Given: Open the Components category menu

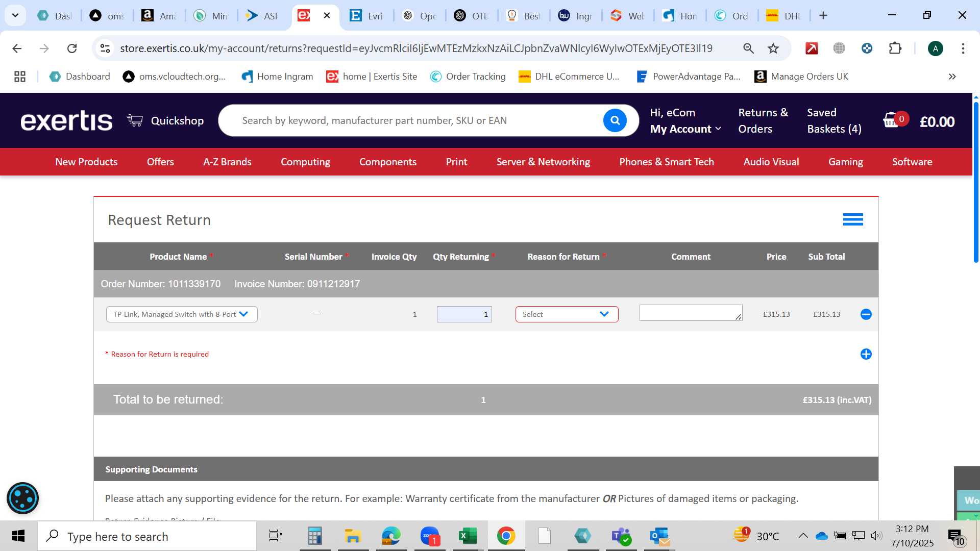Looking at the screenshot, I should [388, 162].
